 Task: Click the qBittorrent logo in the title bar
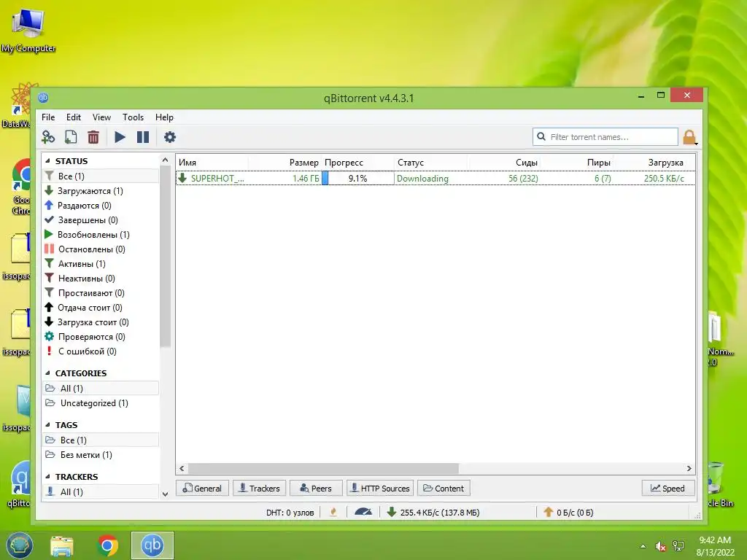click(43, 98)
